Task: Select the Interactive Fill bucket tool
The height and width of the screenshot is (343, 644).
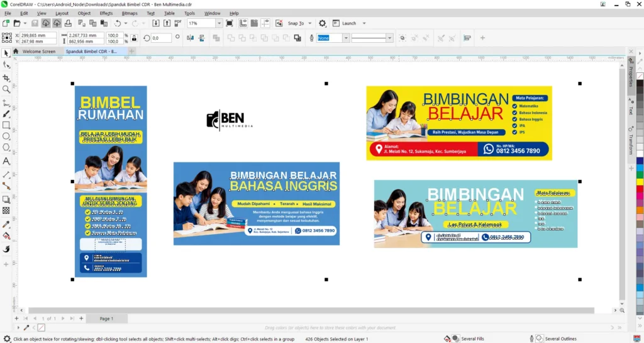Action: (6, 236)
